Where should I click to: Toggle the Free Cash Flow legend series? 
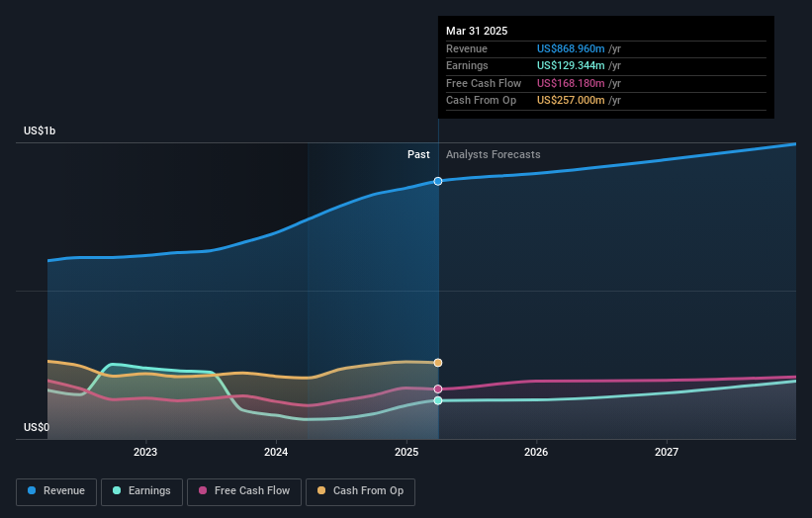[244, 491]
